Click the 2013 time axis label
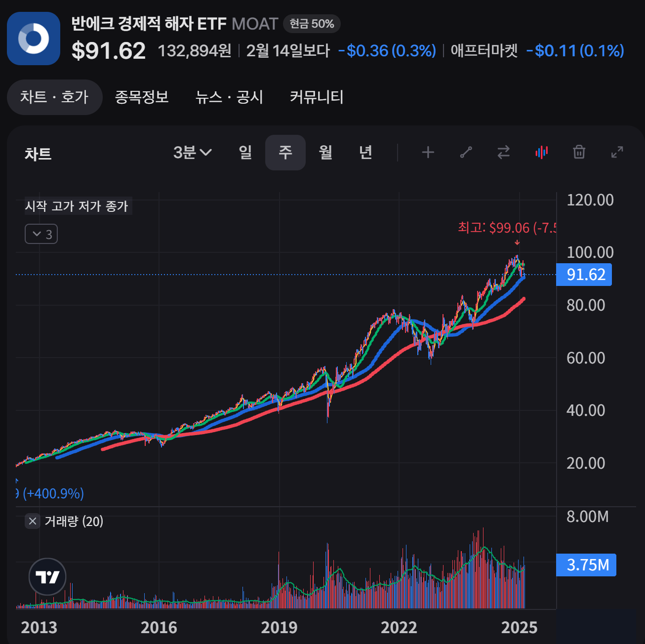Screen dimensions: 645x644 (39, 627)
